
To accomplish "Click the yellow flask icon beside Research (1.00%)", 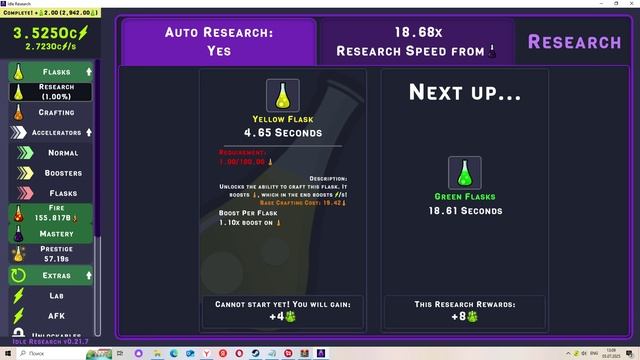I will coord(18,92).
